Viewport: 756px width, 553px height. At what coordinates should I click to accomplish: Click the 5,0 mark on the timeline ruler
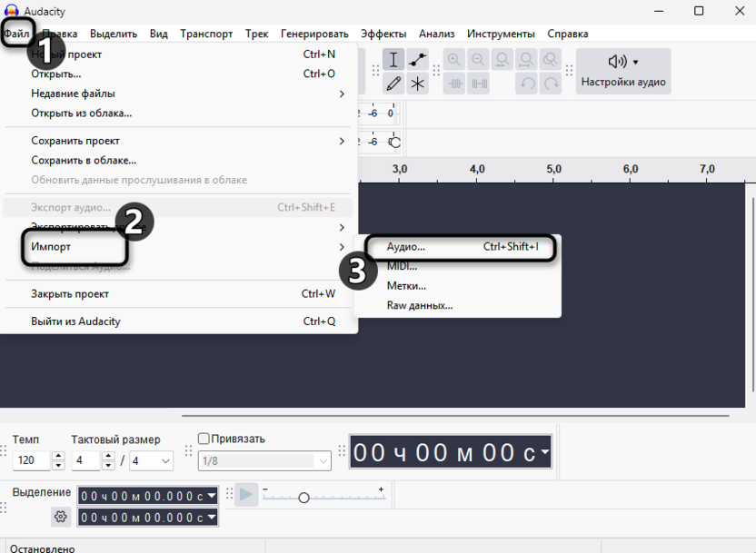point(553,169)
